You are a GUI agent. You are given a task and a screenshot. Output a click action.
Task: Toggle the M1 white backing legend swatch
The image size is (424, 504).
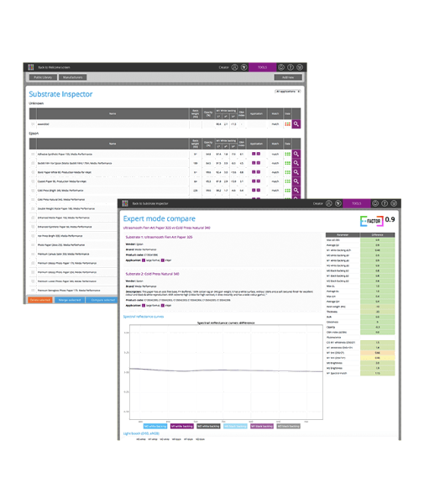(x=182, y=426)
